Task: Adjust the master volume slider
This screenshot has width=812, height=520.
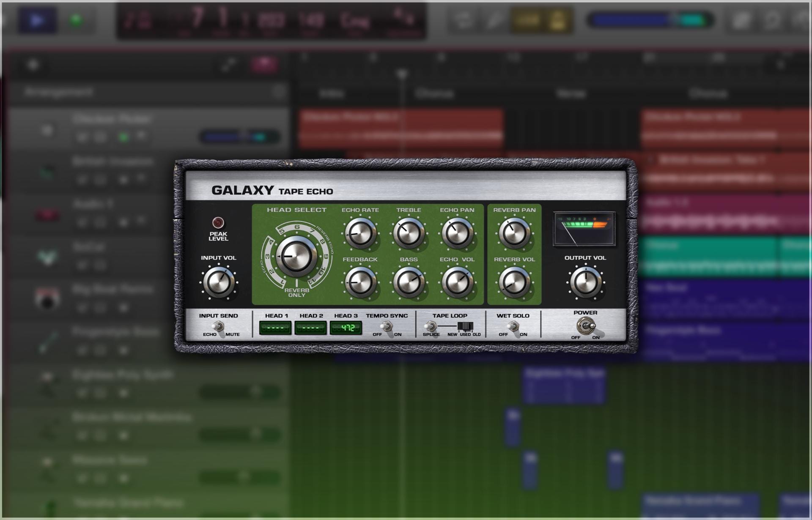Action: [650, 20]
